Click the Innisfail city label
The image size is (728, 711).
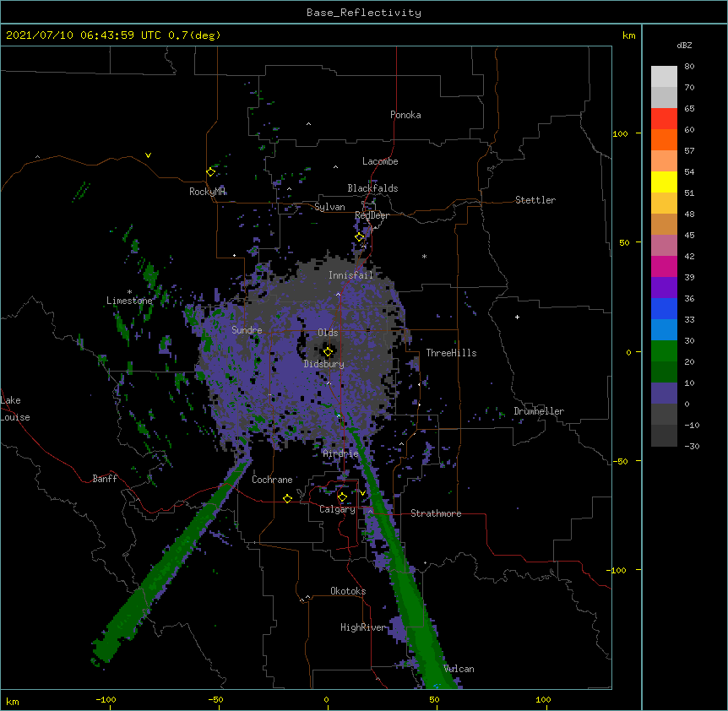(x=351, y=275)
